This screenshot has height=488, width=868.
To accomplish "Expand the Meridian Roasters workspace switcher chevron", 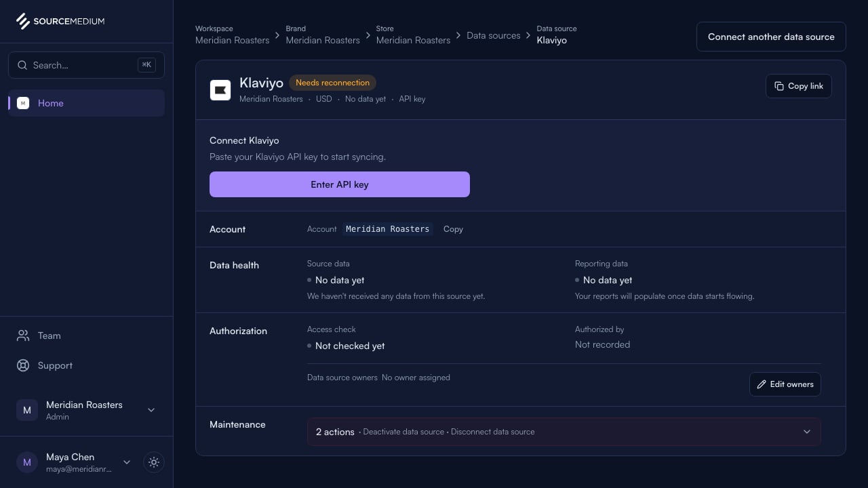I will coord(151,410).
